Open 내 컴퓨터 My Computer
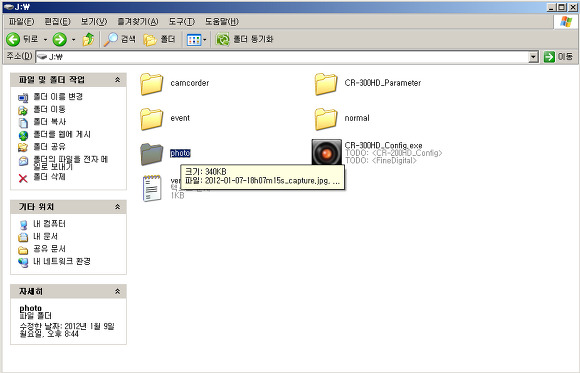The height and width of the screenshot is (373, 580). pos(50,224)
